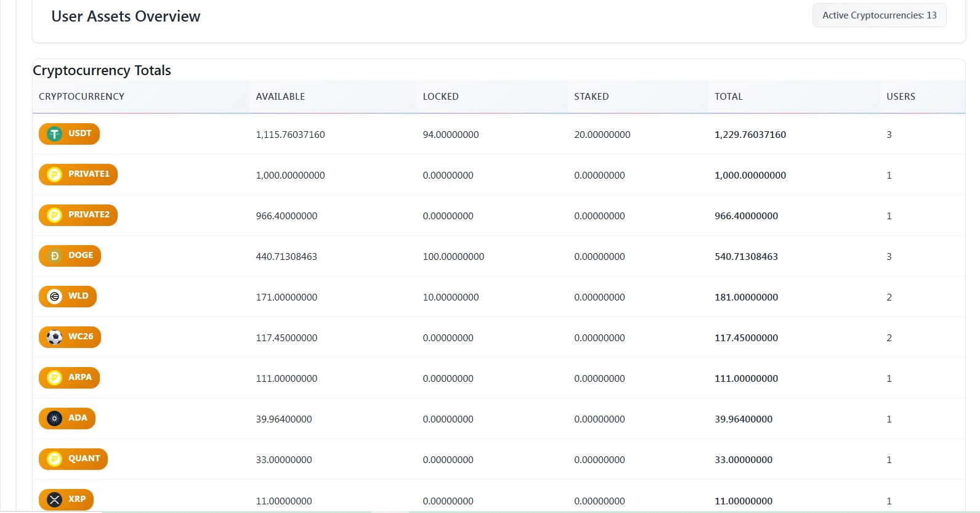The width and height of the screenshot is (980, 513).
Task: Click the PRIVATE1 coin icon
Action: coord(55,175)
